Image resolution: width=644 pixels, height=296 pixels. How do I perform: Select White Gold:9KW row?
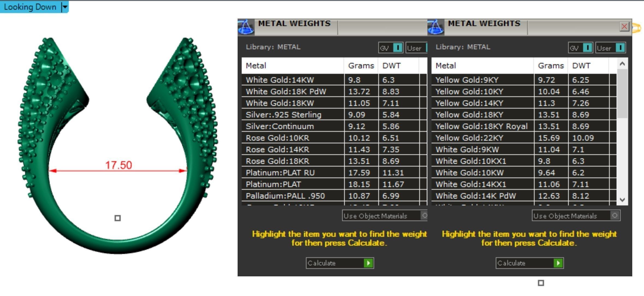(x=524, y=150)
